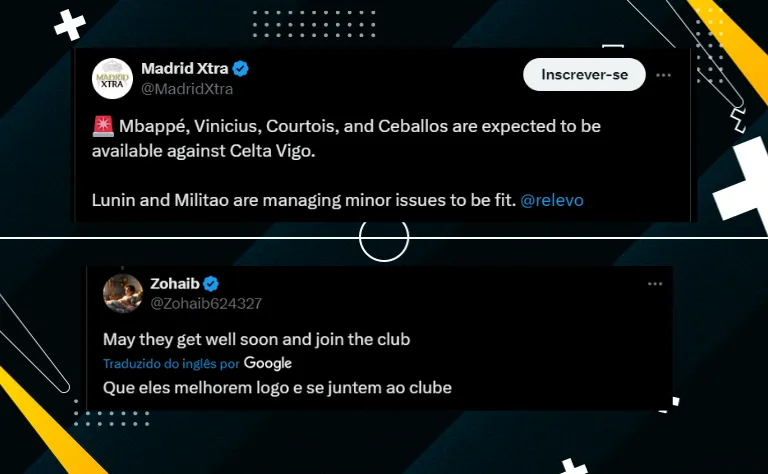768x474 pixels.
Task: Click 'Traduzido do inglês por' translation link
Action: pyautogui.click(x=171, y=364)
